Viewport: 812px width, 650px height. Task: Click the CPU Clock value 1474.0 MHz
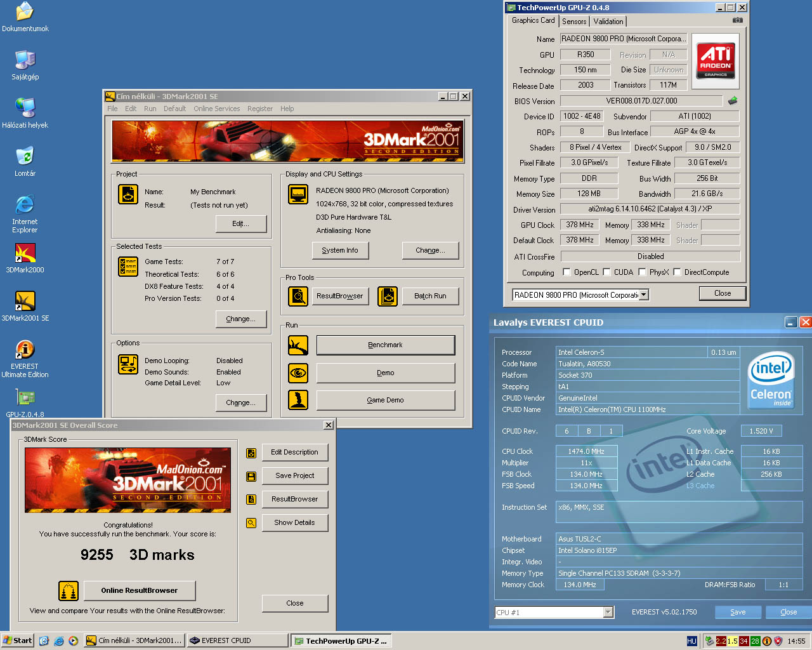coord(586,452)
